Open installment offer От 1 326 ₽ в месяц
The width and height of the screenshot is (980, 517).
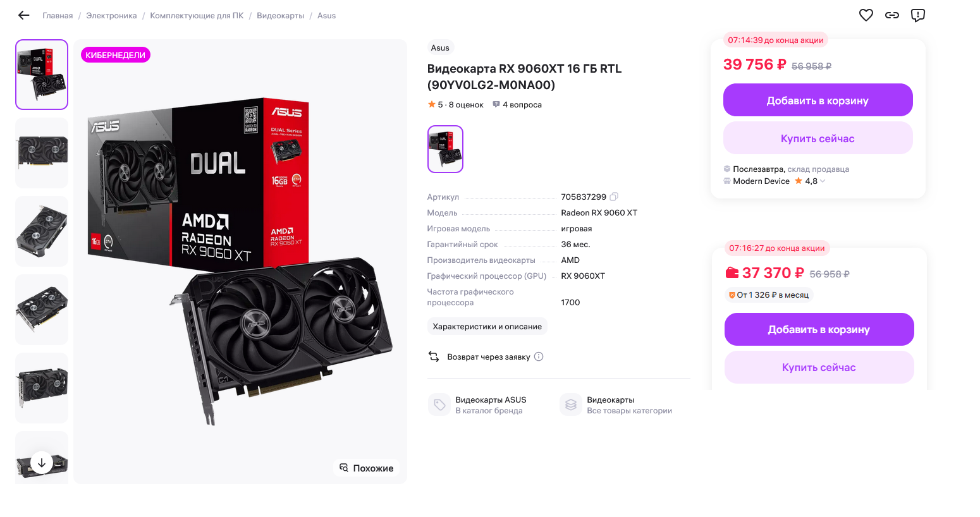[768, 295]
